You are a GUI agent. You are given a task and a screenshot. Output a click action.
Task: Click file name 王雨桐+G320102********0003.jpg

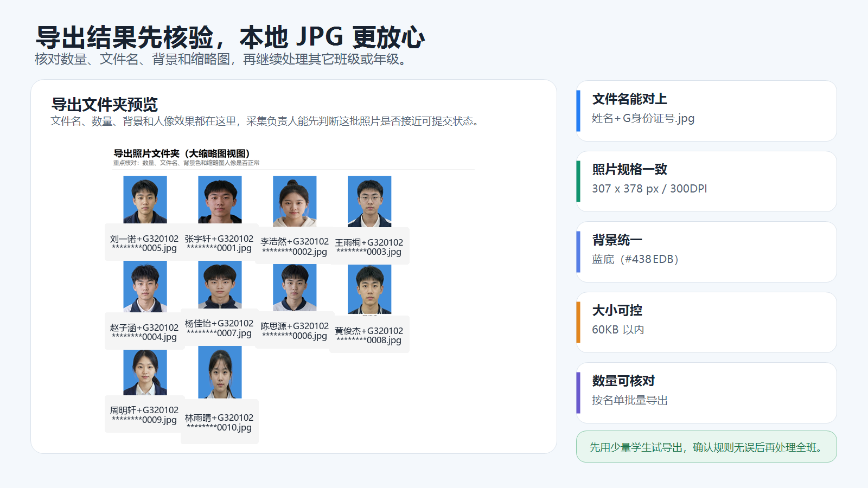point(369,247)
